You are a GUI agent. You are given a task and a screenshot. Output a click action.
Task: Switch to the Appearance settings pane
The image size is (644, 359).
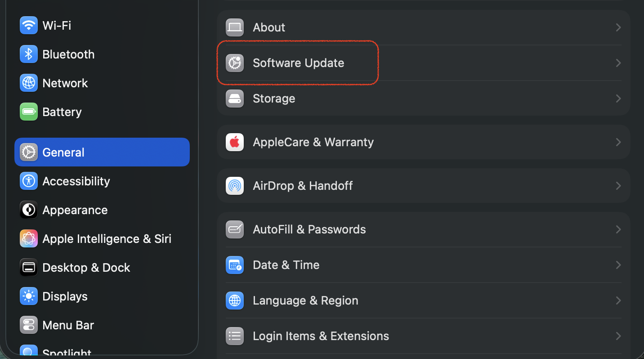75,210
